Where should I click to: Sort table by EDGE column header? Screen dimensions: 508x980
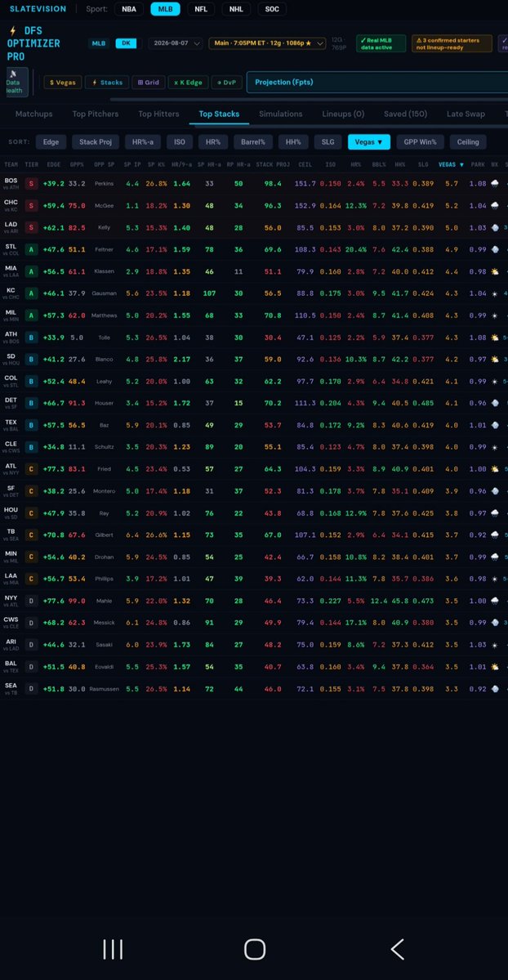pos(54,165)
